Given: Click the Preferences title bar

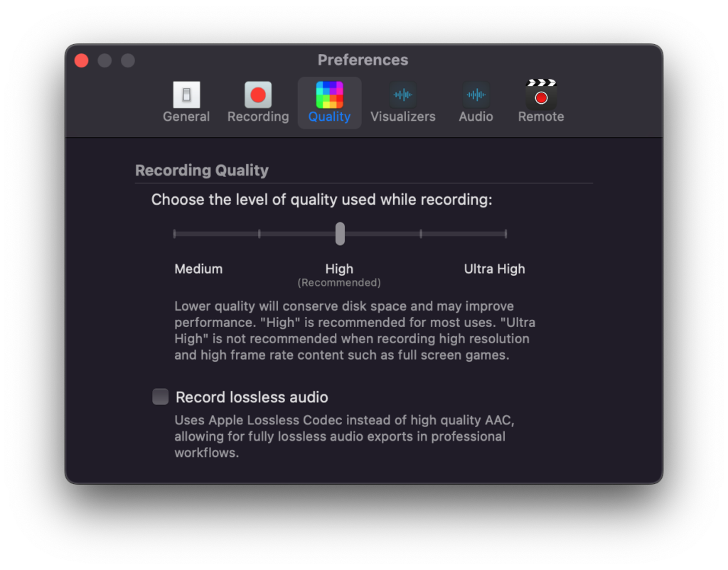Looking at the screenshot, I should (x=363, y=60).
